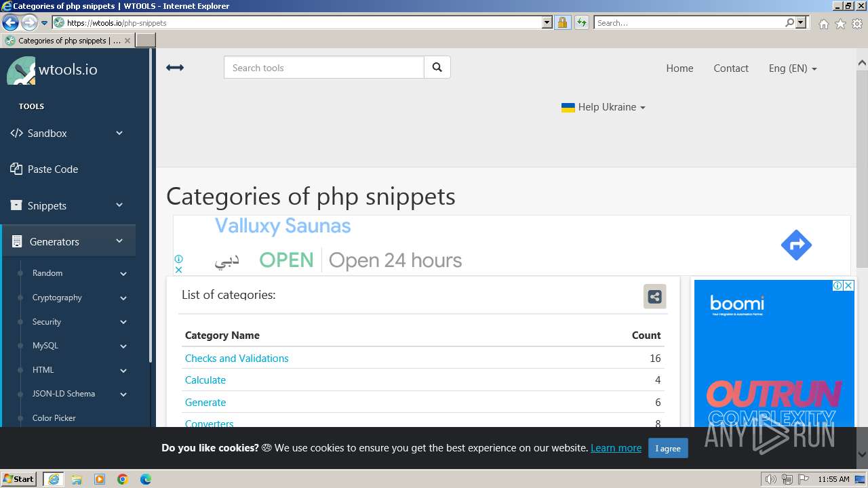Image resolution: width=868 pixels, height=488 pixels.
Task: Open the IE search provider dropdown
Action: point(801,22)
